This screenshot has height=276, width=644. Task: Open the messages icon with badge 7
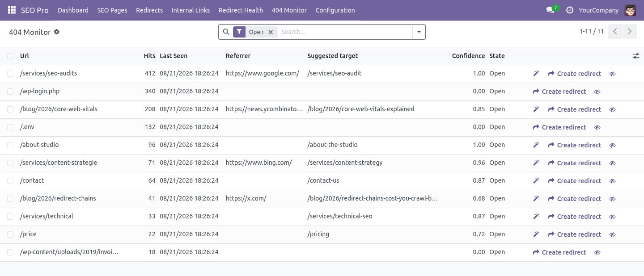click(552, 10)
